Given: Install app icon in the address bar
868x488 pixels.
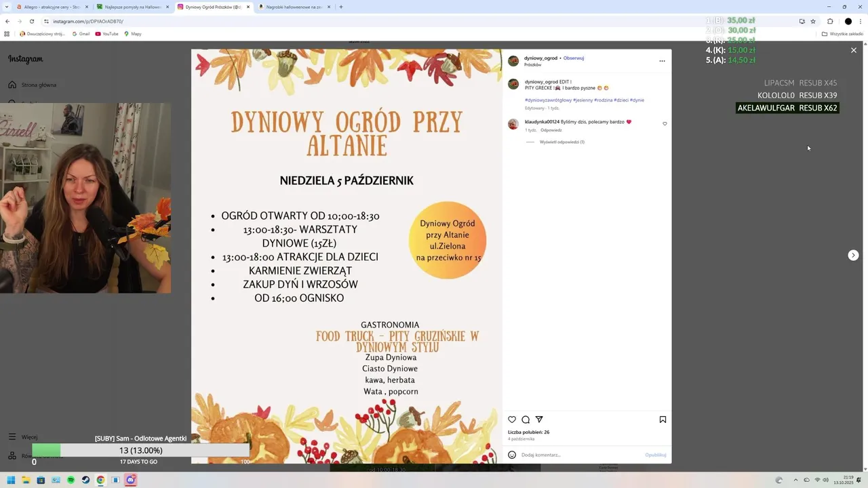Looking at the screenshot, I should [802, 21].
